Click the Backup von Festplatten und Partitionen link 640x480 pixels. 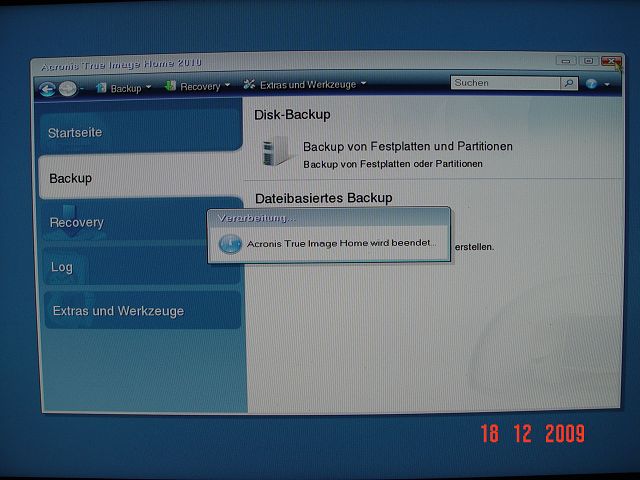click(x=407, y=146)
